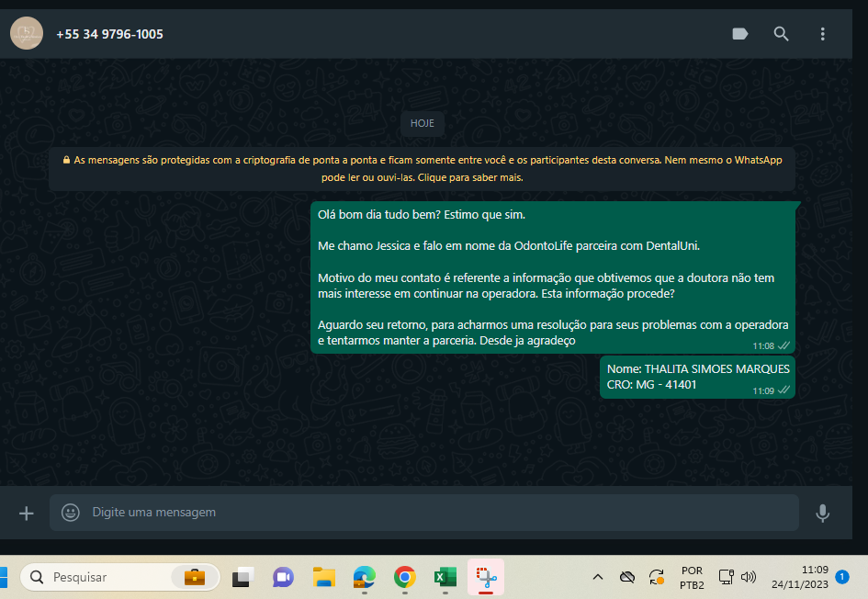The width and height of the screenshot is (868, 599).
Task: Open contact info for +55 34 9796-1005
Action: [109, 34]
